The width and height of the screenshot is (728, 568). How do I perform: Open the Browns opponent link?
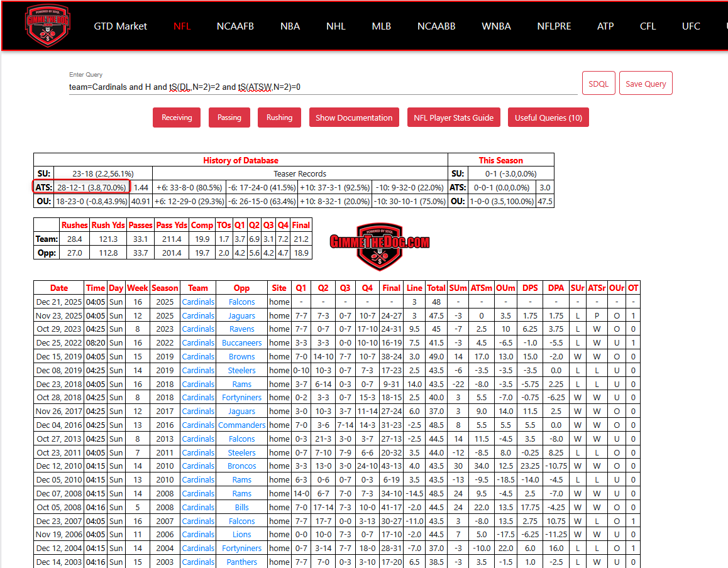click(241, 357)
